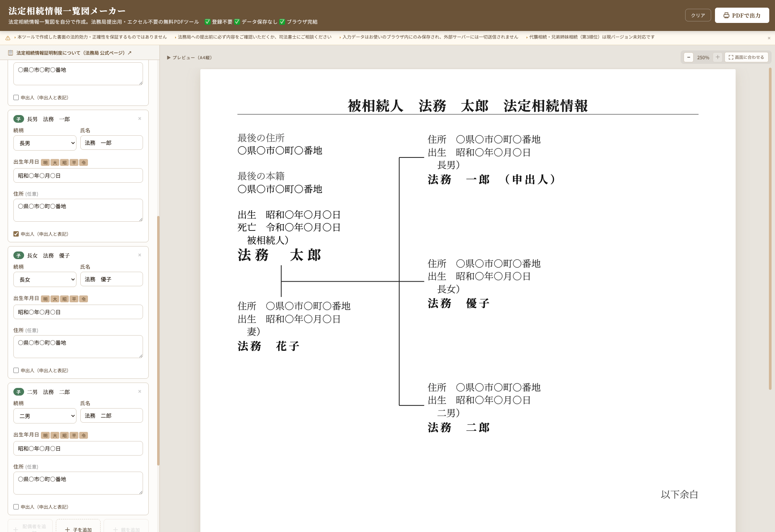Screen dimensions: 775x532
Task: Click the printer icon on the PDFで出力 button
Action: pyautogui.click(x=727, y=15)
